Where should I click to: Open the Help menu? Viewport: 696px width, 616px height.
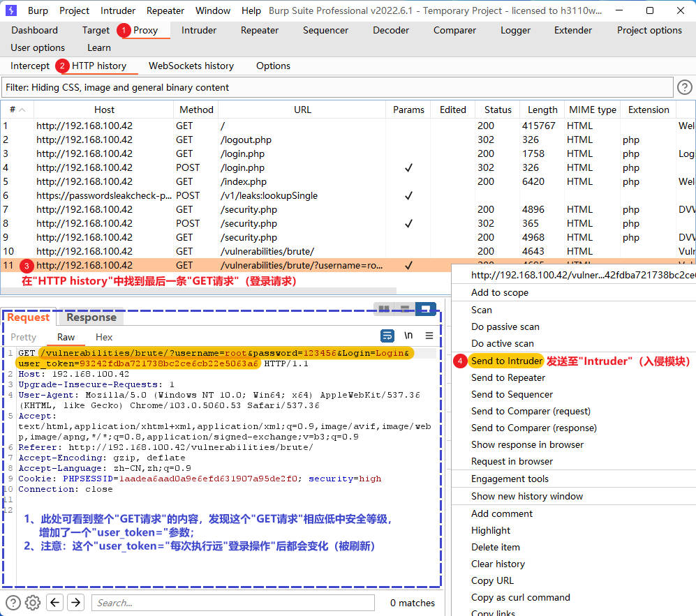[x=251, y=10]
